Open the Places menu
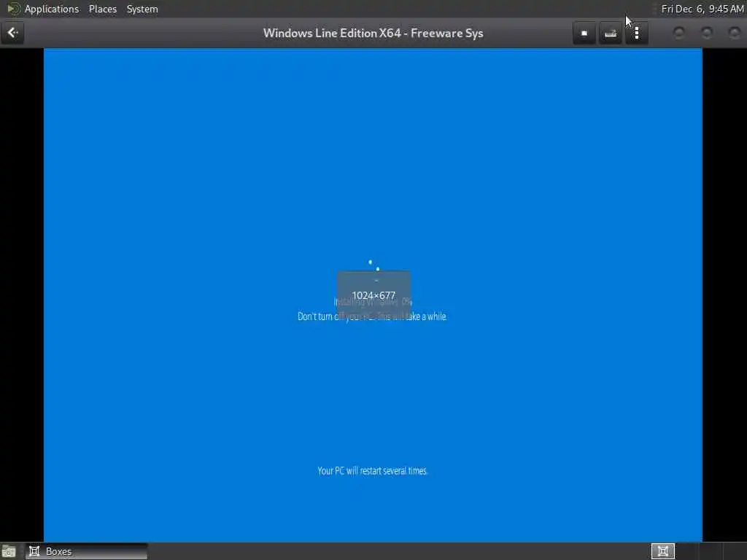Image resolution: width=747 pixels, height=560 pixels. click(102, 9)
